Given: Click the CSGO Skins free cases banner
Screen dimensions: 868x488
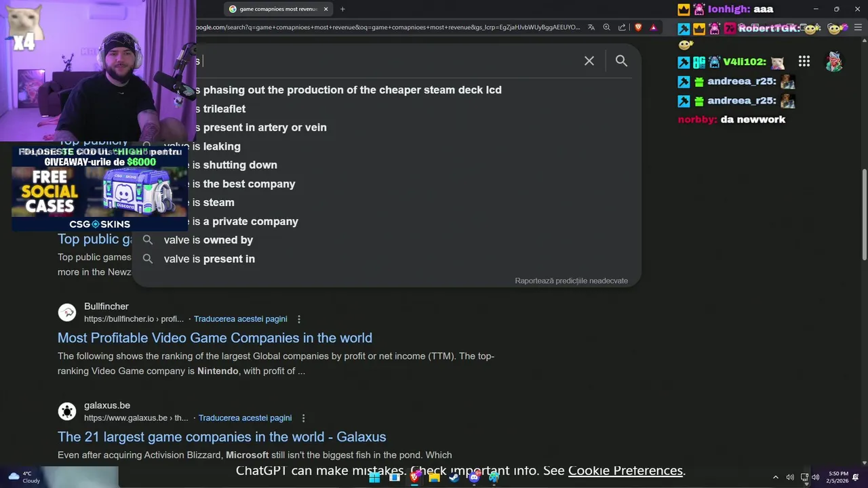Looking at the screenshot, I should (99, 188).
